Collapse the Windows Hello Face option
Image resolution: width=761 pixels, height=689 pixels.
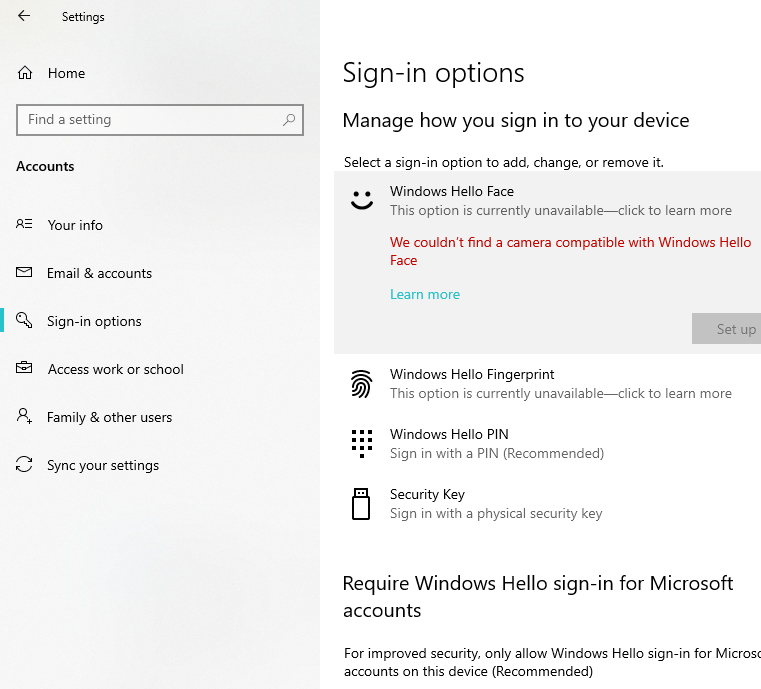547,200
